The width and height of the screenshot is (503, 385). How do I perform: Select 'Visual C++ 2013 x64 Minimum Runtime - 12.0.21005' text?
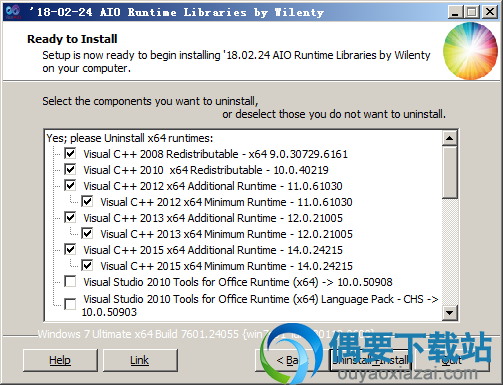(226, 234)
